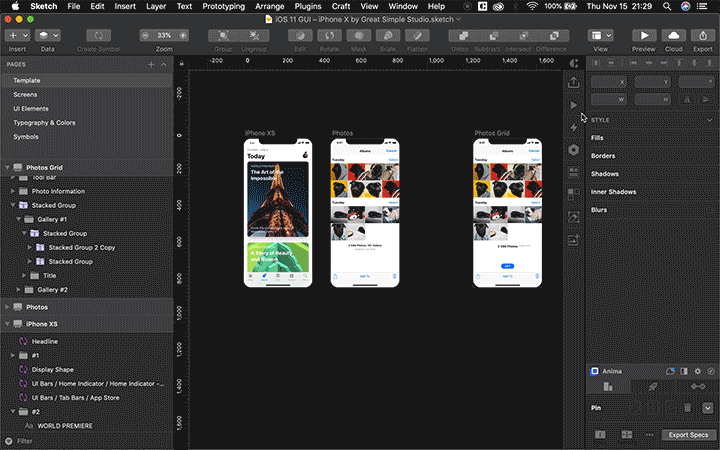Open the View toolbar dropdown
The width and height of the screenshot is (720, 450).
pos(601,35)
